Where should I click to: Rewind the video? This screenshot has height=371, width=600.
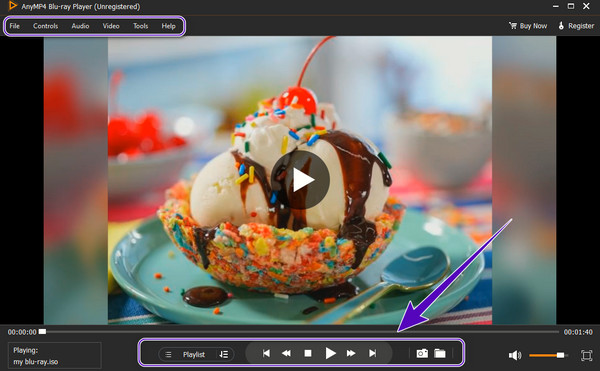[286, 353]
